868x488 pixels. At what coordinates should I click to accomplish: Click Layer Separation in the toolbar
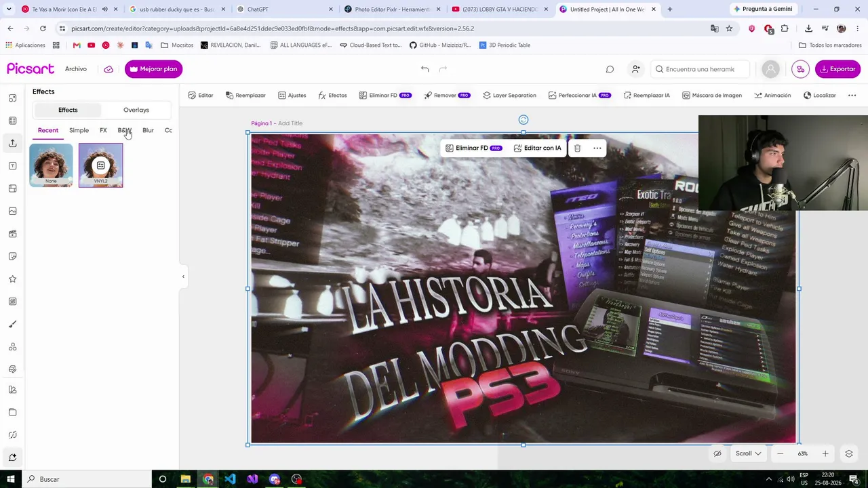click(509, 96)
